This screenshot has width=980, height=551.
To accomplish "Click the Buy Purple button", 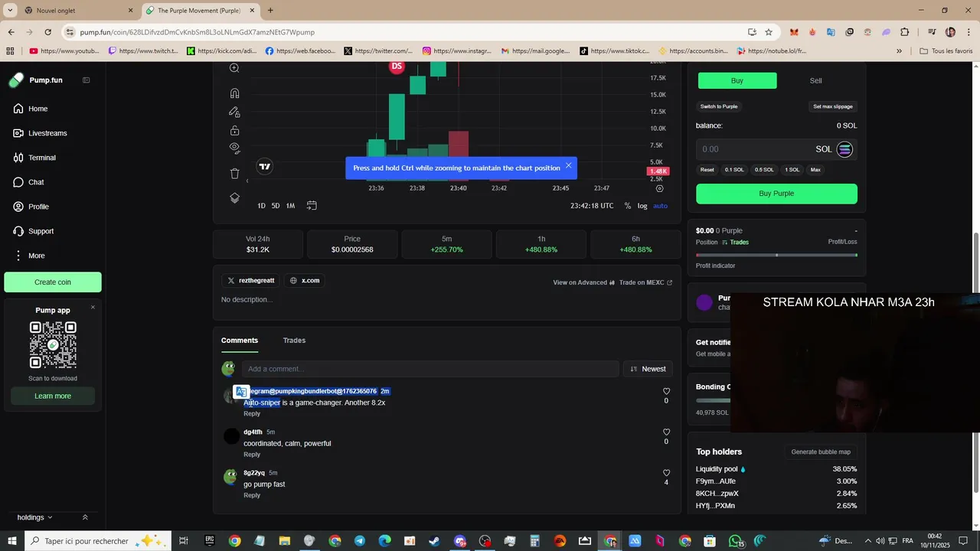I will [x=776, y=194].
